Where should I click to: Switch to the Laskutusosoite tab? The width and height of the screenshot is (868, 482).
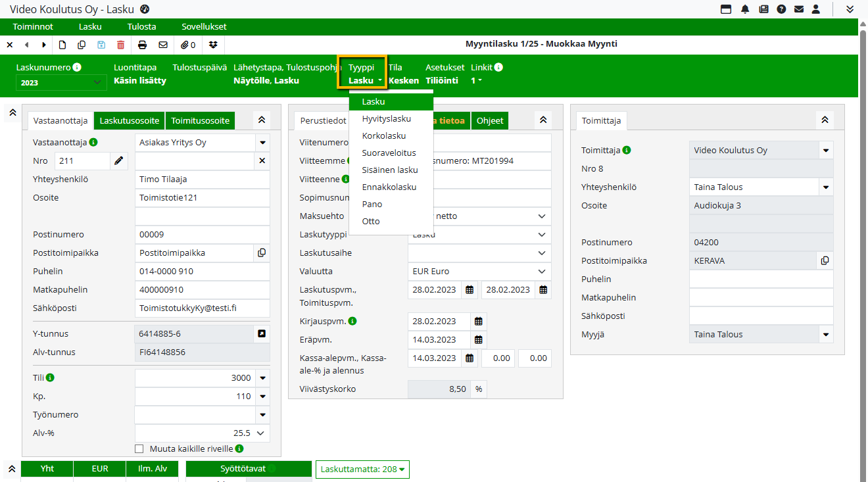click(130, 121)
